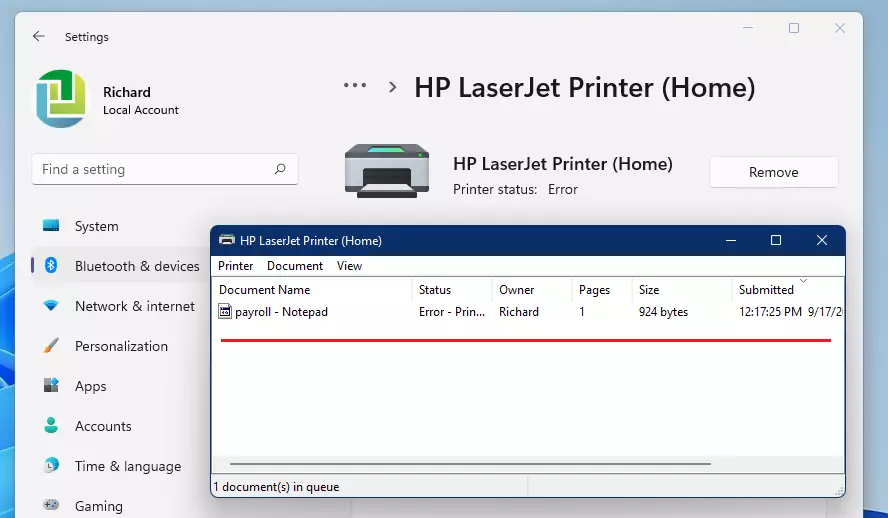
Task: Click the breadcrumb chevron arrow
Action: pyautogui.click(x=392, y=87)
